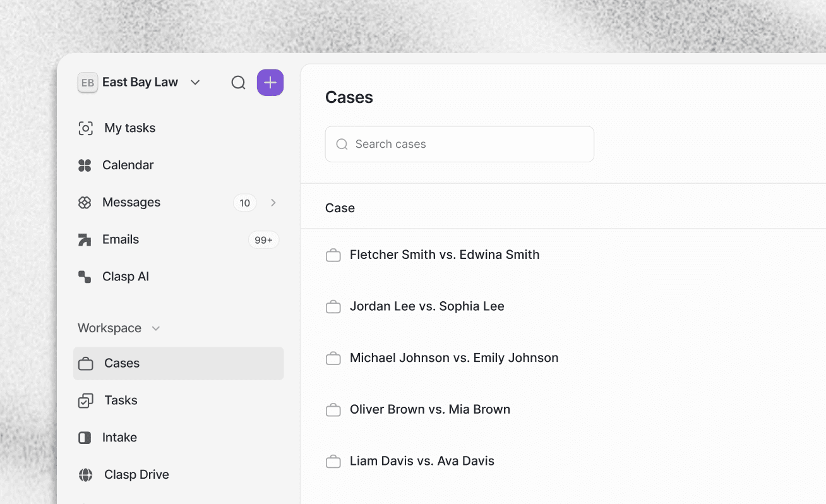Click the Clasp Drive globe icon
Screen dimensions: 826x504
click(85, 475)
